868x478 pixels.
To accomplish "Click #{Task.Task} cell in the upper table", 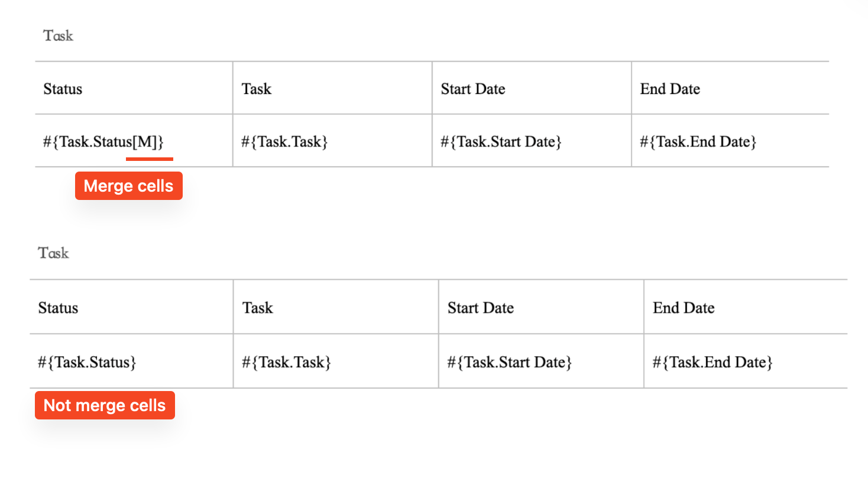I will point(284,142).
